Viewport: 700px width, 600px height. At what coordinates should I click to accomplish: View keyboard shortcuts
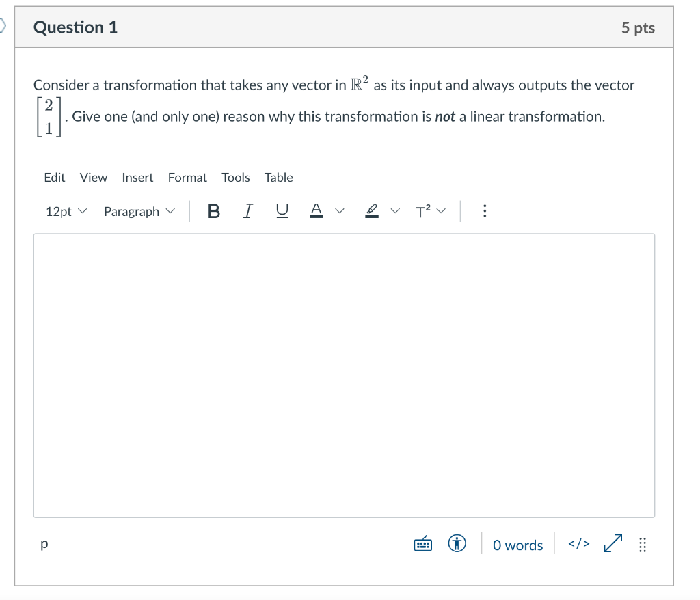pyautogui.click(x=422, y=544)
